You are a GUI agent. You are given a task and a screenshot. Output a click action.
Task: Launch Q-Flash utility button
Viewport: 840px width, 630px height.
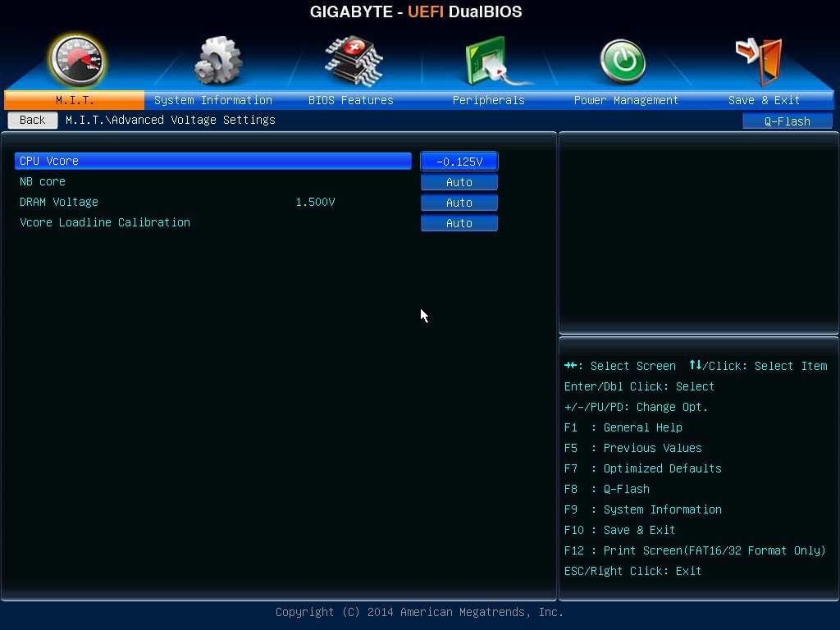pos(787,121)
